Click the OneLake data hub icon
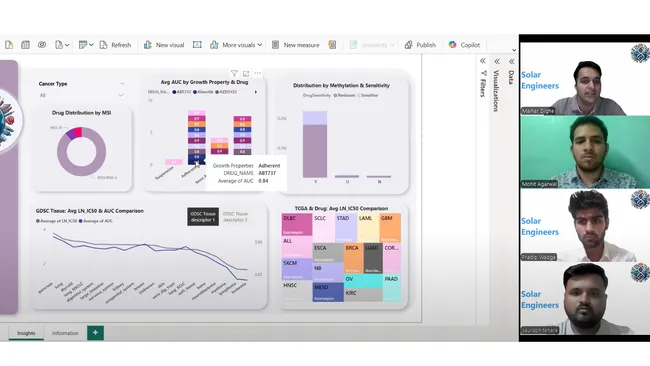The width and height of the screenshot is (650, 366). pos(42,45)
